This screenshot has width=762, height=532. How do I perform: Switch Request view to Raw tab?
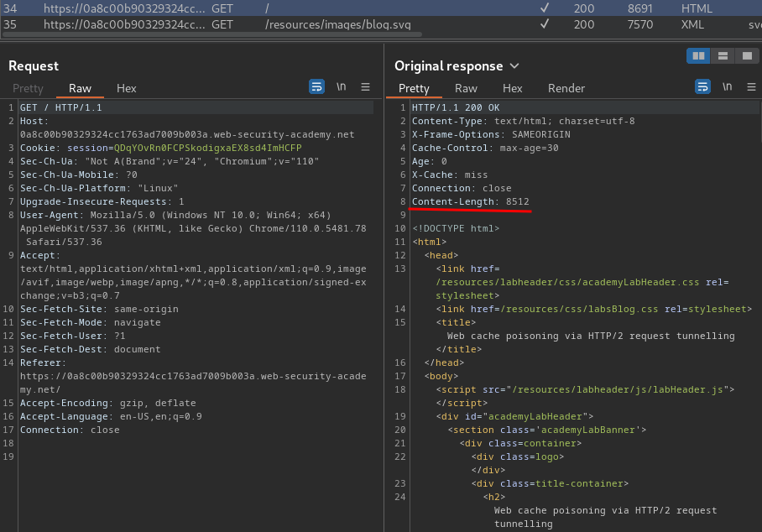(x=80, y=88)
